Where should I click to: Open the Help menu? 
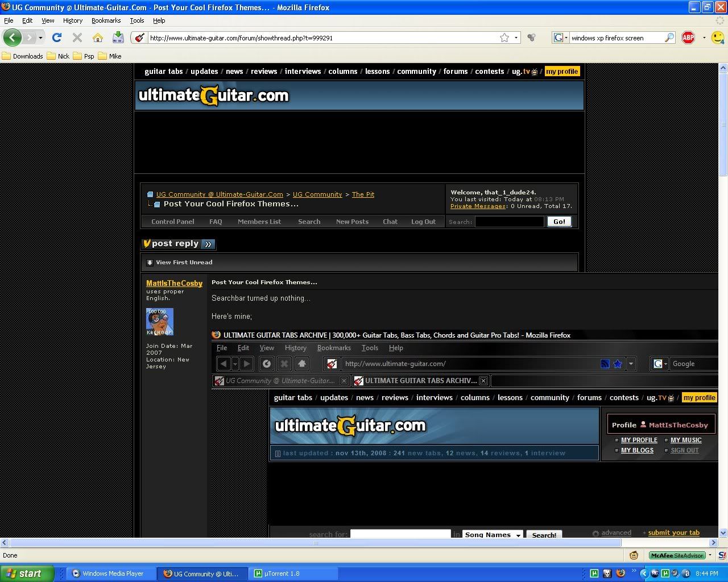click(x=159, y=20)
